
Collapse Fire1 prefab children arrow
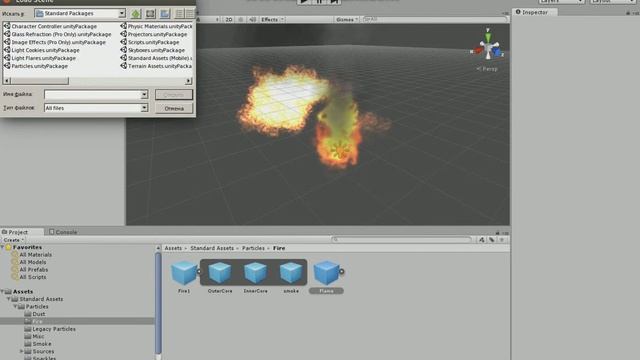(199, 271)
